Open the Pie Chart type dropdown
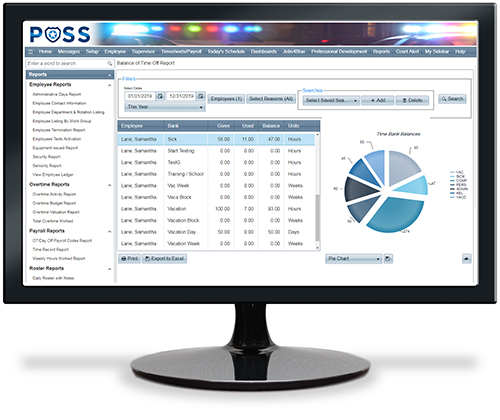The image size is (500, 420). coord(353,258)
